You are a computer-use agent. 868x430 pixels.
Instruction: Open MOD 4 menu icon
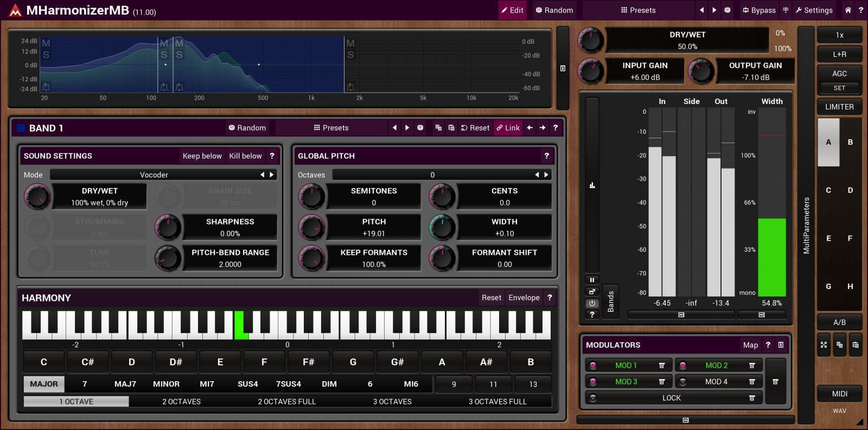(752, 382)
